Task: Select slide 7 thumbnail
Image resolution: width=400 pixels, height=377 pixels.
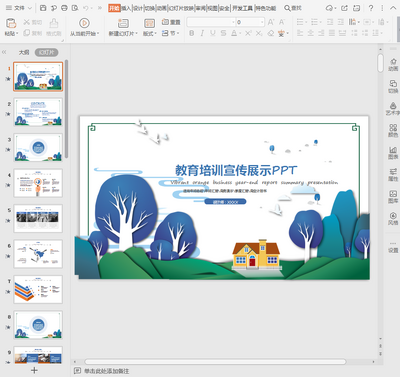Action: (38, 289)
